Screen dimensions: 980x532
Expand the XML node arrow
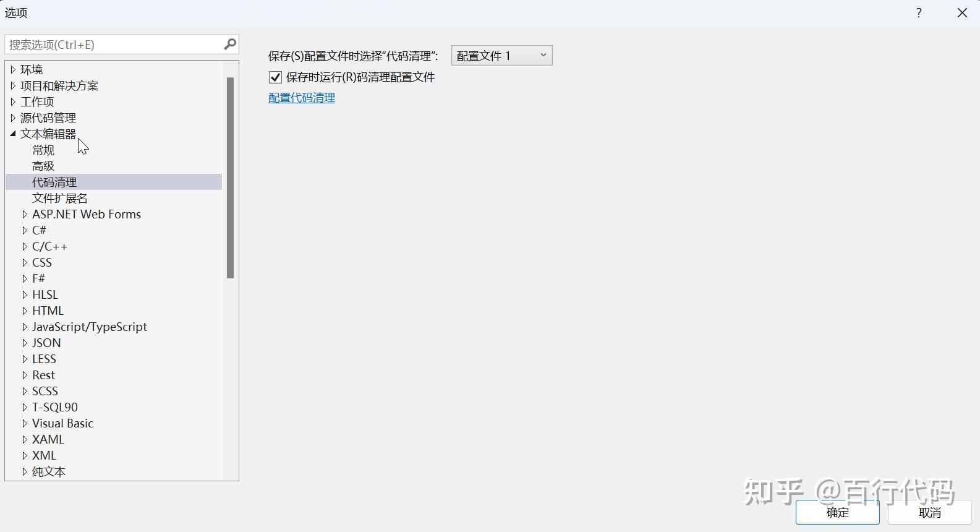click(25, 455)
